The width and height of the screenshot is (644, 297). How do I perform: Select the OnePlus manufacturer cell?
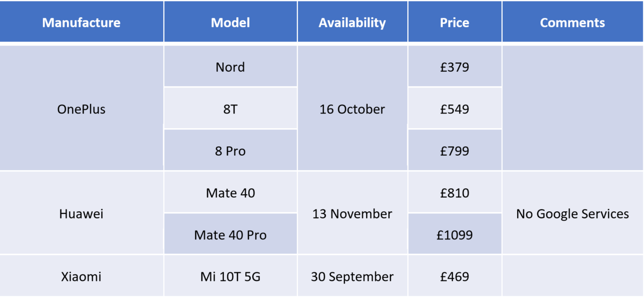point(82,108)
